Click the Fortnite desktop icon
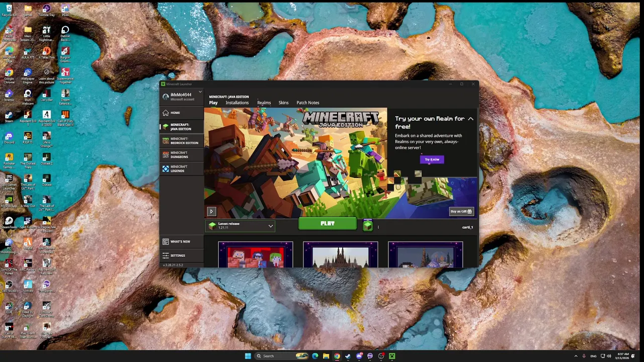 tap(28, 286)
